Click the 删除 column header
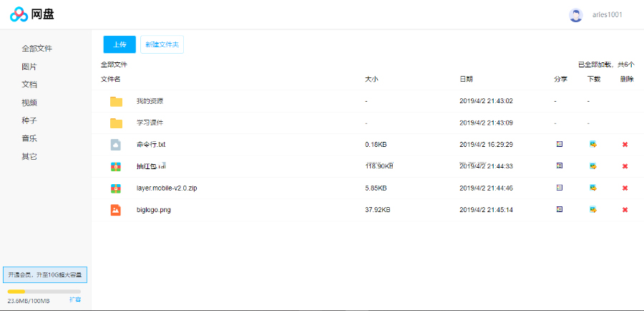Screen dimensions: 644x311 point(627,80)
